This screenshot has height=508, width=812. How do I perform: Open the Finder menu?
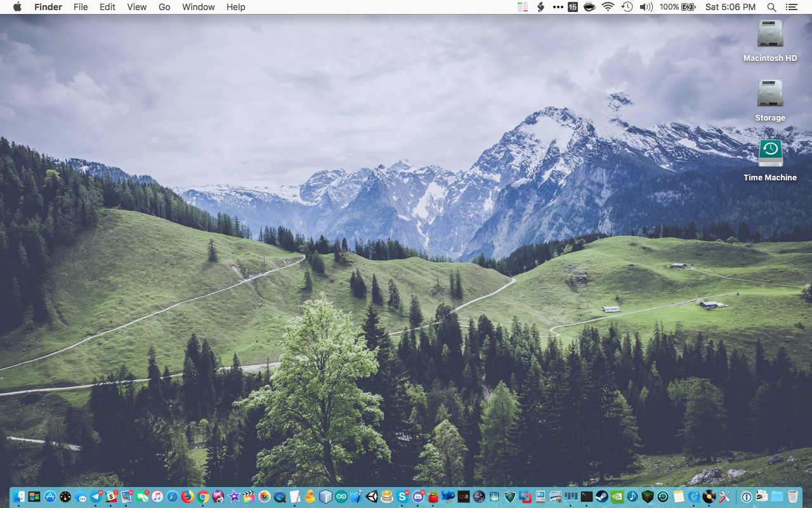point(48,7)
